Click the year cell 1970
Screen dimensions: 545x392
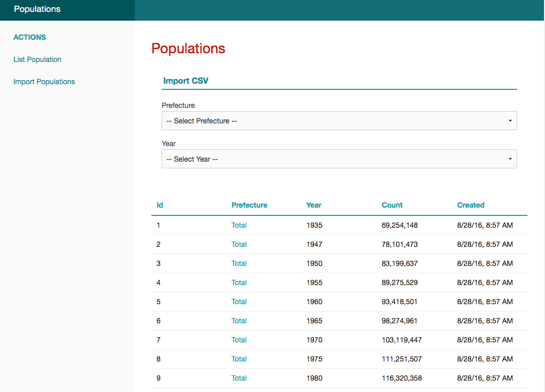(x=314, y=340)
